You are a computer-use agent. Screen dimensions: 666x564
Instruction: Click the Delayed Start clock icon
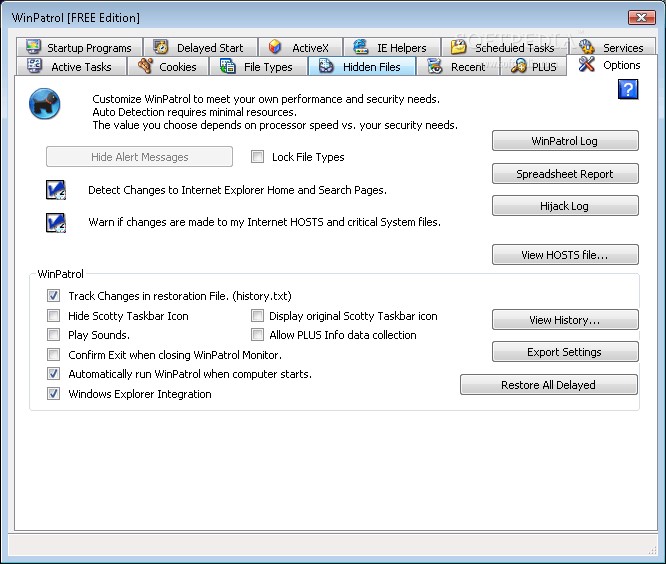pos(161,47)
